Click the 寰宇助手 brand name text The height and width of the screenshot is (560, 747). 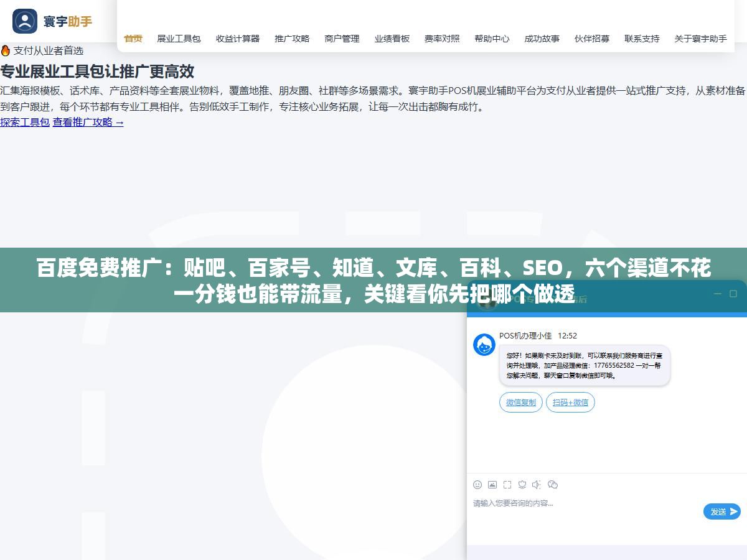[x=68, y=21]
